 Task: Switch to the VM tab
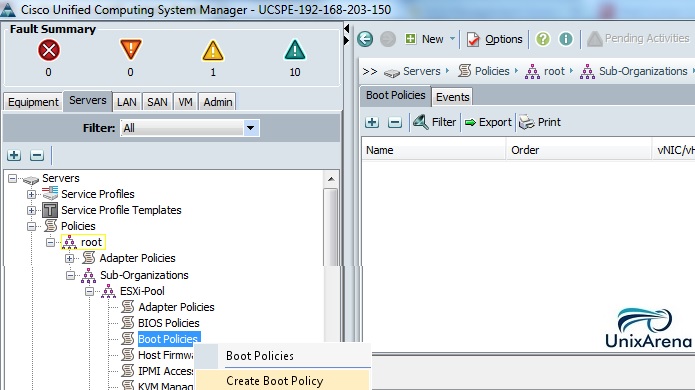(x=185, y=102)
